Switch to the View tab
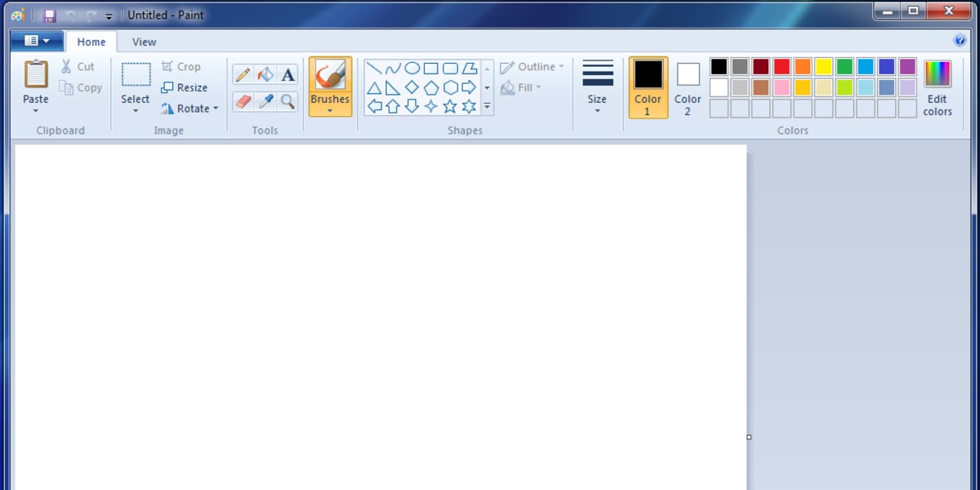 pos(144,42)
